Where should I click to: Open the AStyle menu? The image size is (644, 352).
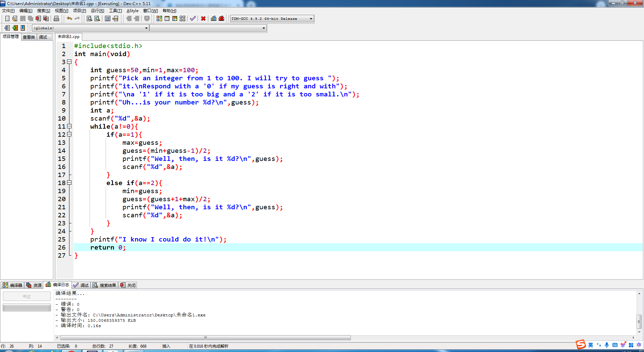[x=132, y=11]
